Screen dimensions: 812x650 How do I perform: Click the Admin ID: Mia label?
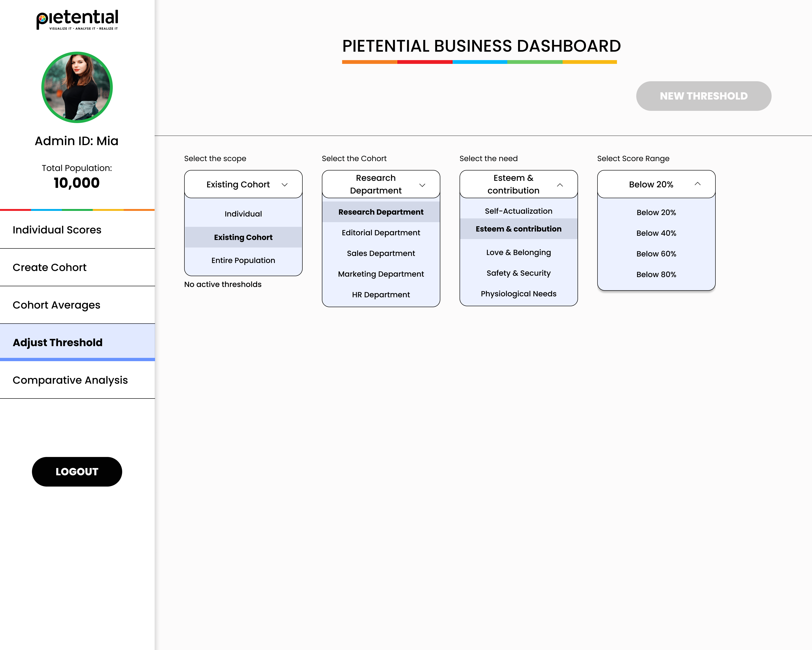click(x=77, y=141)
